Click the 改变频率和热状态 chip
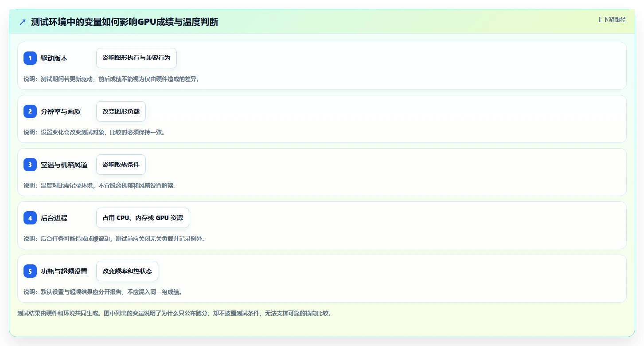644x346 pixels. tap(127, 271)
